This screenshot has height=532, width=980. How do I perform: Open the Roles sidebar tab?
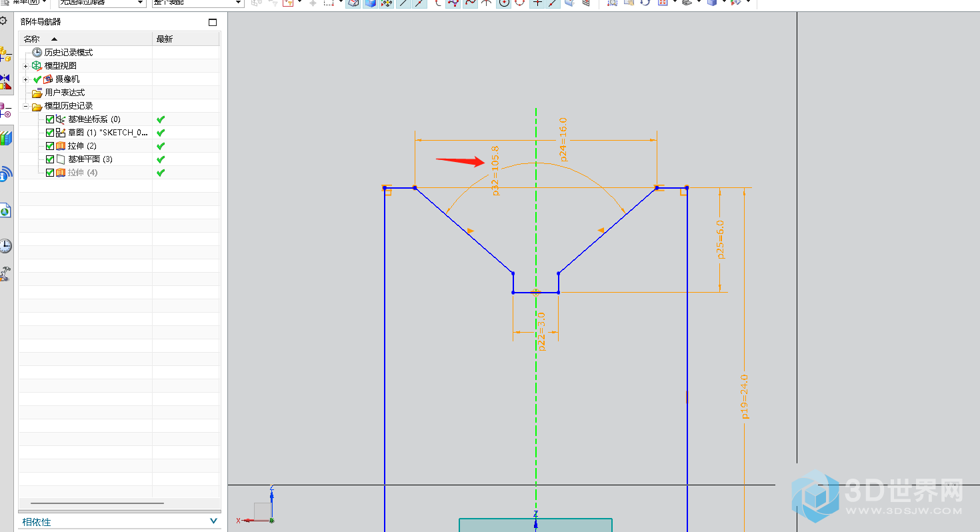coord(5,273)
